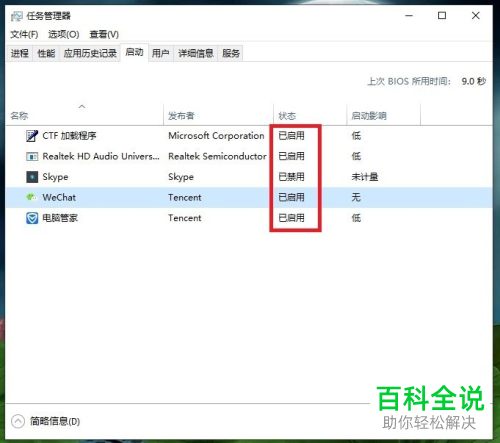500x443 pixels.
Task: Click Tencent publisher in WeChat row
Action: 185,197
